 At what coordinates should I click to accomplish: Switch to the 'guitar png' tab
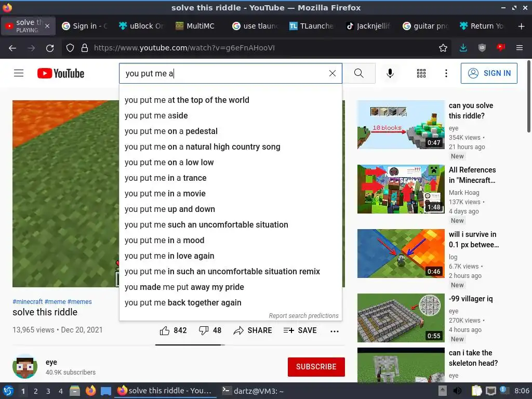pyautogui.click(x=425, y=26)
